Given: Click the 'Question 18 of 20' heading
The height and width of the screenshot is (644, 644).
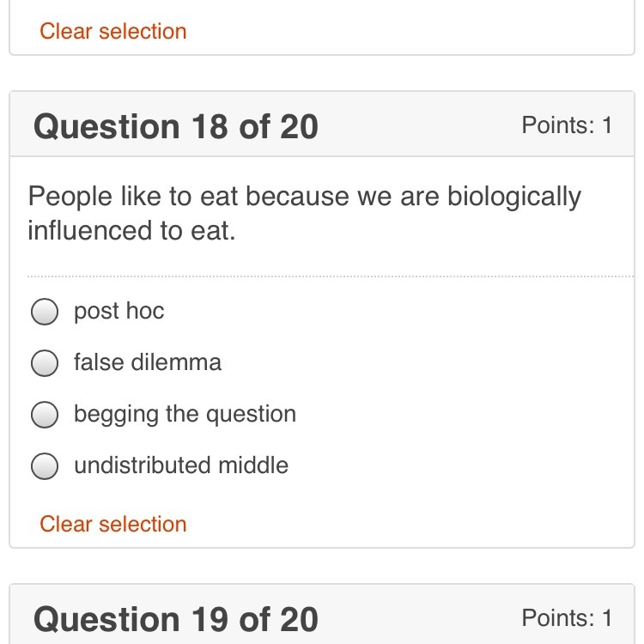Looking at the screenshot, I should click(175, 127).
